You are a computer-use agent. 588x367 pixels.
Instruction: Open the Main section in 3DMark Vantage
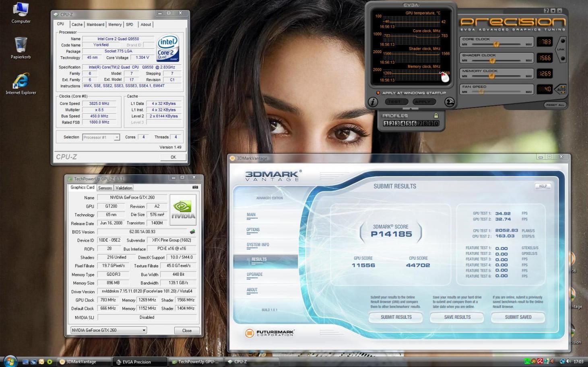[x=251, y=215]
